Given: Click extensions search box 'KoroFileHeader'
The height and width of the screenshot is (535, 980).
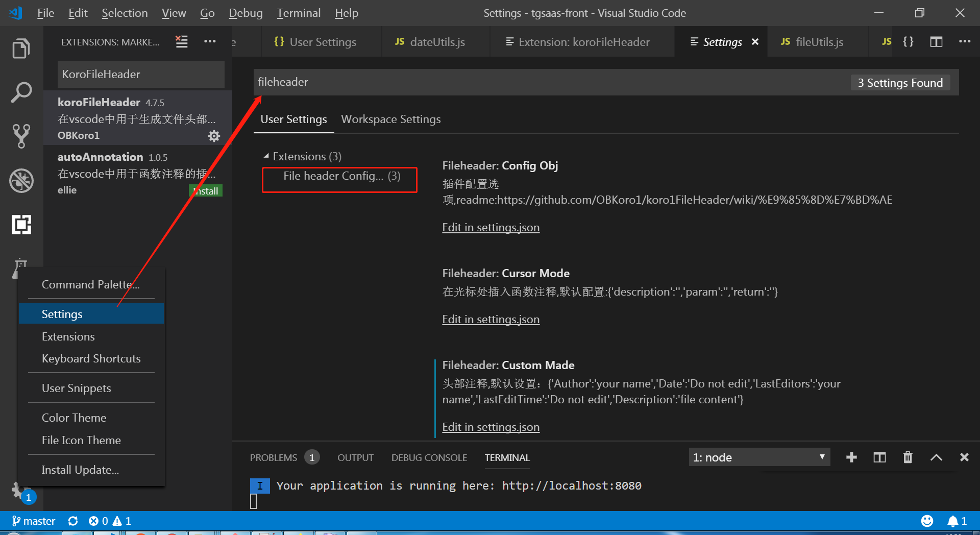Looking at the screenshot, I should tap(141, 75).
